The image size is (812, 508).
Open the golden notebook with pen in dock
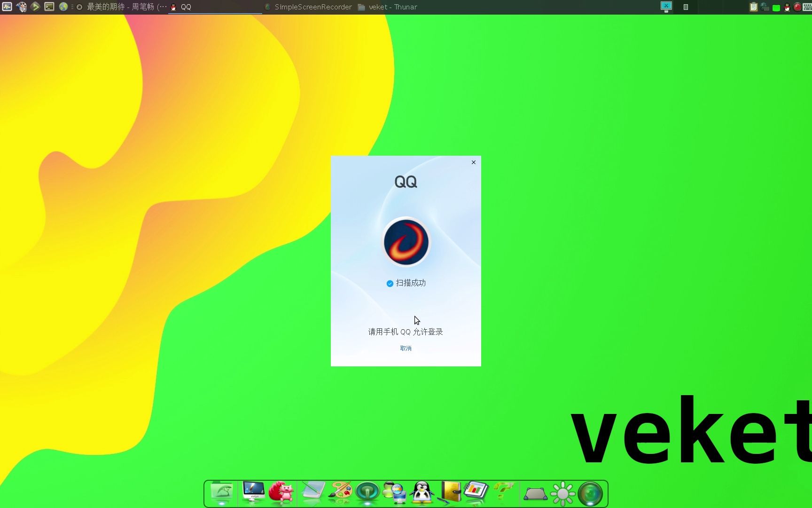coord(450,492)
